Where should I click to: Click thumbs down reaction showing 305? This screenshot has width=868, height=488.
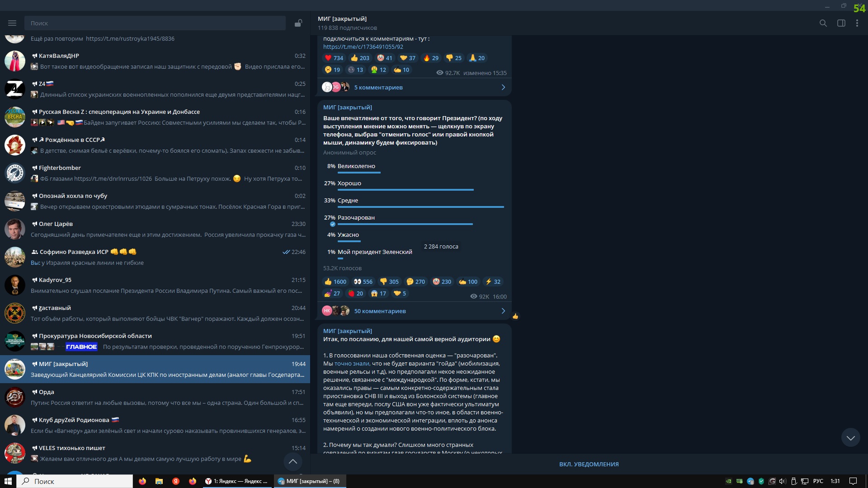(x=389, y=282)
